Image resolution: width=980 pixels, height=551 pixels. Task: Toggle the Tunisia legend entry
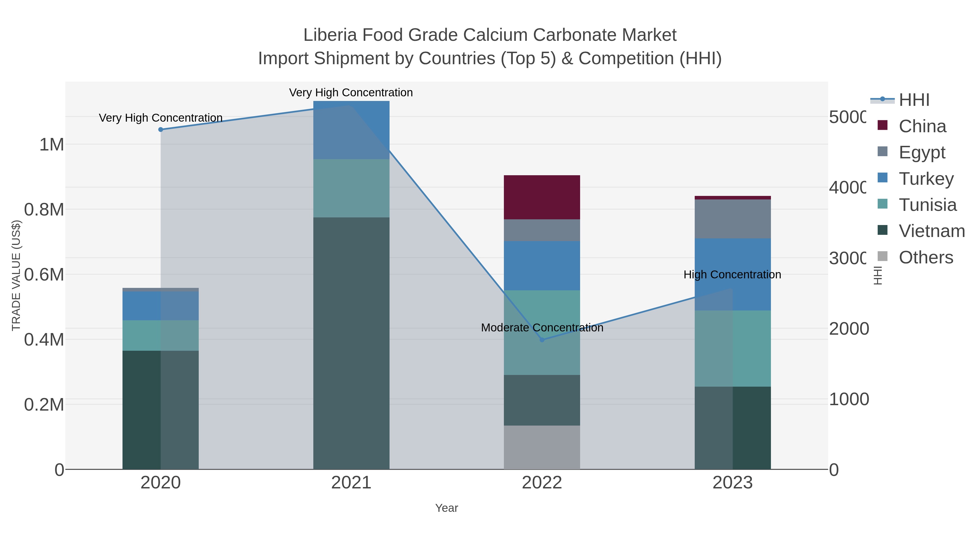click(x=917, y=205)
